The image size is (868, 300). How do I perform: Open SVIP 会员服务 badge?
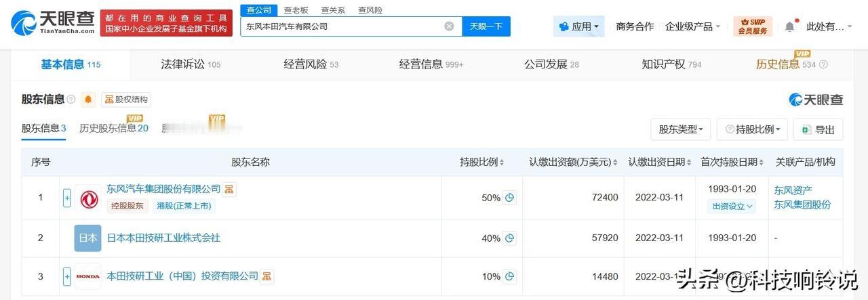(x=753, y=26)
